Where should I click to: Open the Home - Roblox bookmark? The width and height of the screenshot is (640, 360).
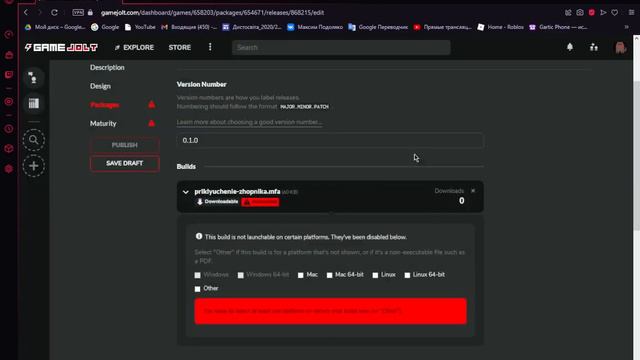pos(500,27)
